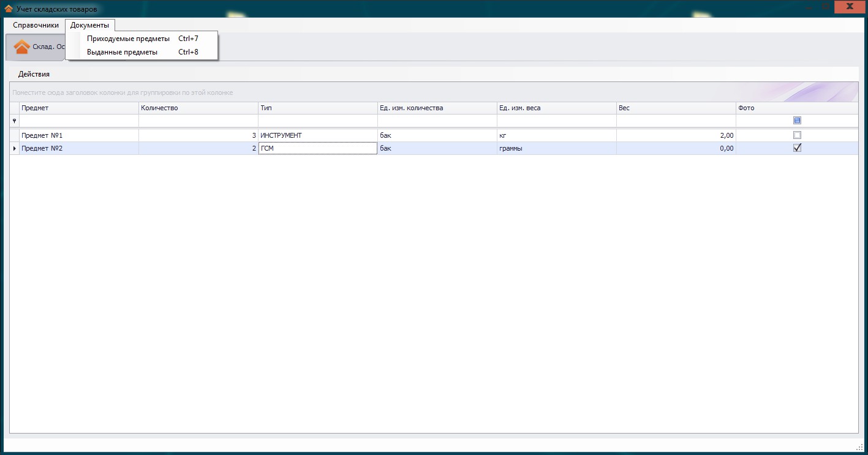The width and height of the screenshot is (868, 455).
Task: Toggle the Фото filter row checkbox
Action: pos(797,121)
